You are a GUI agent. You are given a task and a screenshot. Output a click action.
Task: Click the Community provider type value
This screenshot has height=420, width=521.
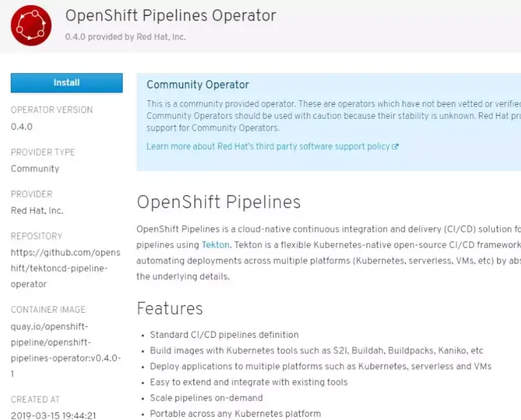coord(35,169)
